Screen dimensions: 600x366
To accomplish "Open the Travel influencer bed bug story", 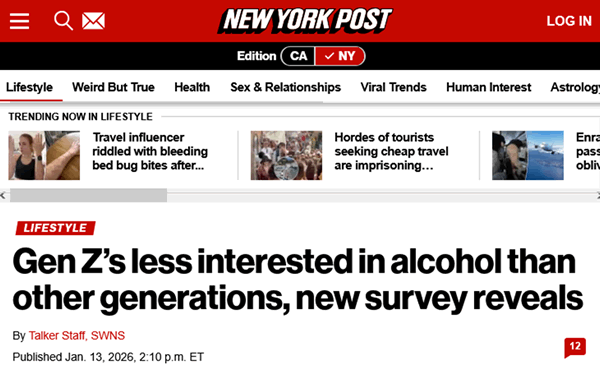I will pos(150,151).
